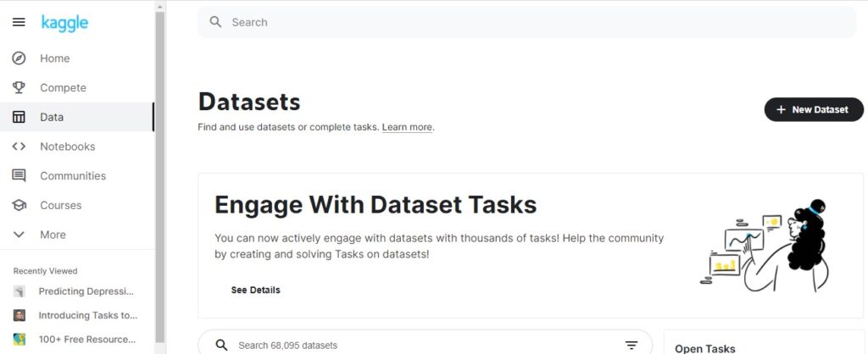Click the Home compass icon

pyautogui.click(x=19, y=58)
